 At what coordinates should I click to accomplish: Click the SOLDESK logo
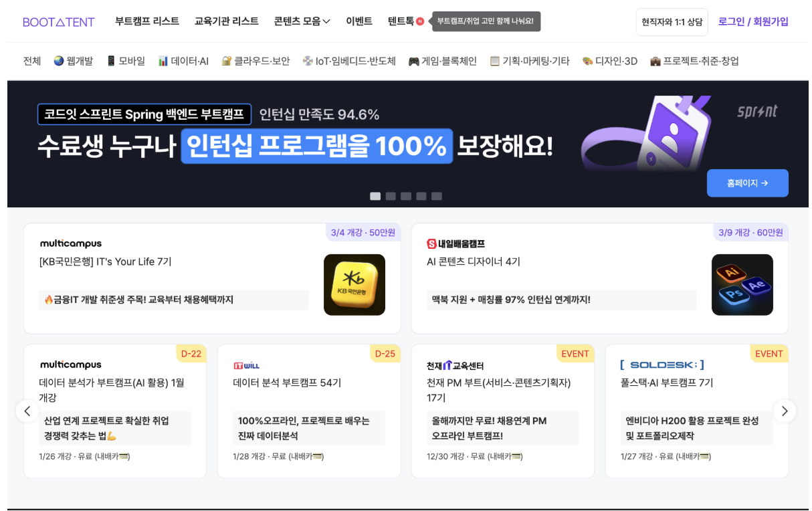click(x=662, y=365)
